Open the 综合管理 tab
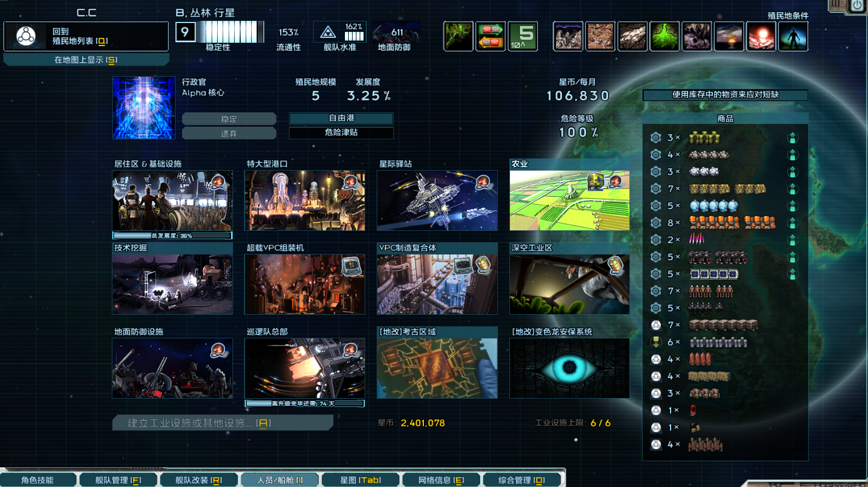868x487 pixels. click(x=521, y=480)
